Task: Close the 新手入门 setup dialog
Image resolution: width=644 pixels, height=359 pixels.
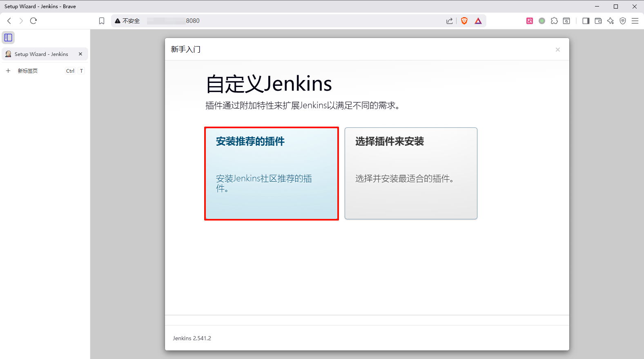Action: [x=558, y=49]
